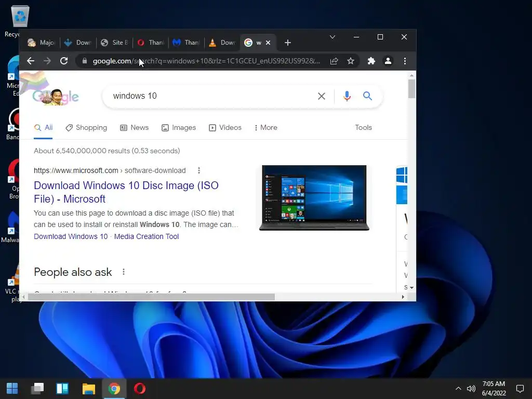Image resolution: width=532 pixels, height=399 pixels.
Task: Switch to the Images results tab
Action: [179, 128]
